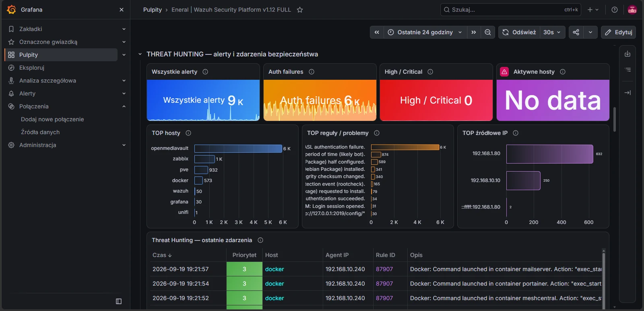Open the share options chevron dropdown

[590, 32]
